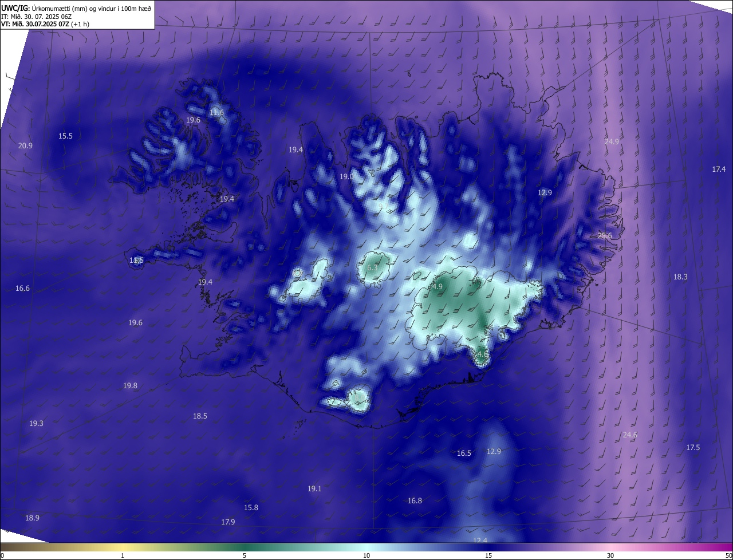Screen dimensions: 733x560
Task: Select the 16.8 value label
Action: pyautogui.click(x=415, y=501)
